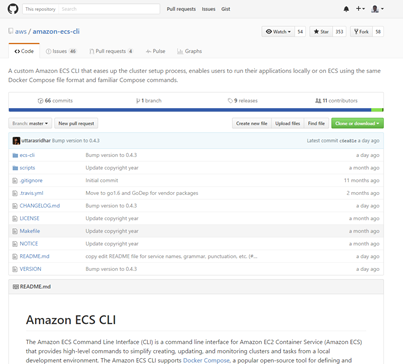Click Upload files button
Viewport: 403px width, 364px height.
(287, 123)
